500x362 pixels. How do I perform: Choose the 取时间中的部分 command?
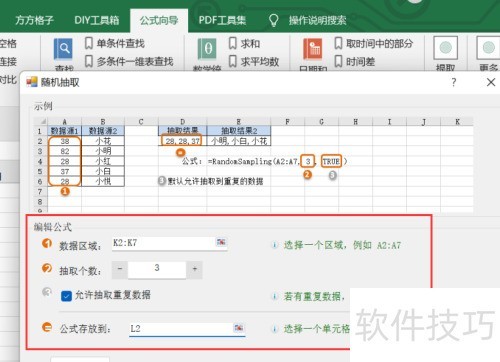pos(374,44)
